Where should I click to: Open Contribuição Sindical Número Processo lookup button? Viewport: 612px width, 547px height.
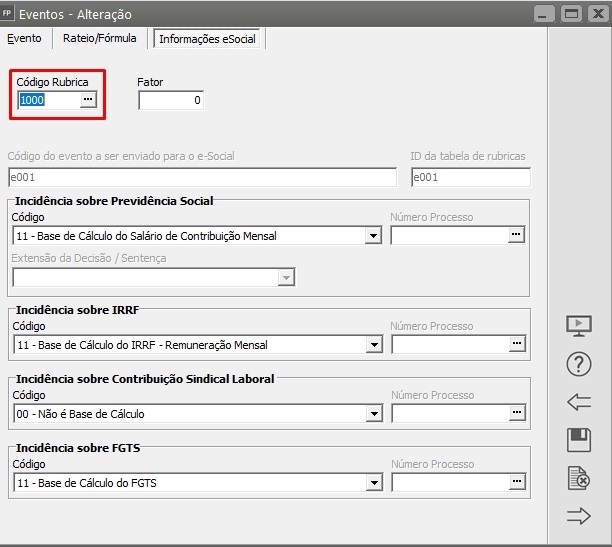517,413
